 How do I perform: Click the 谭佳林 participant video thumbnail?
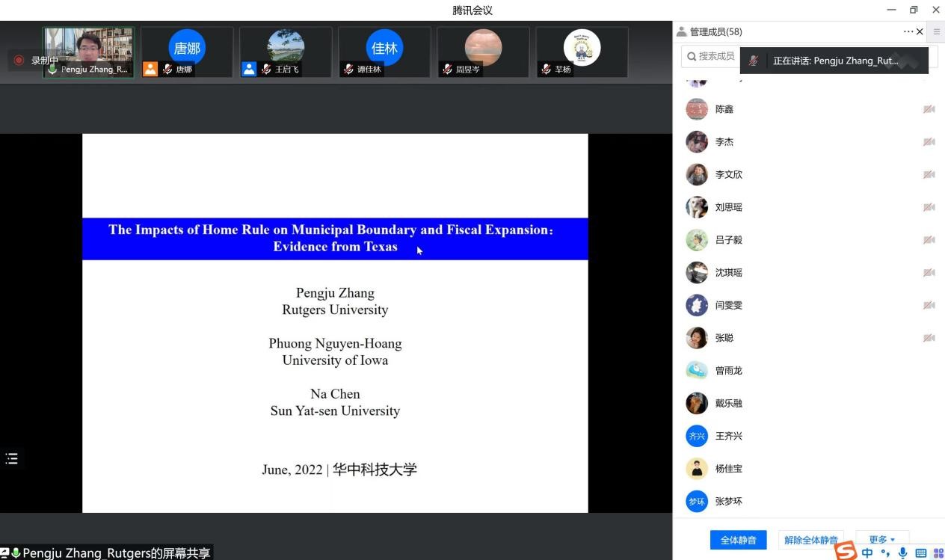pyautogui.click(x=384, y=52)
